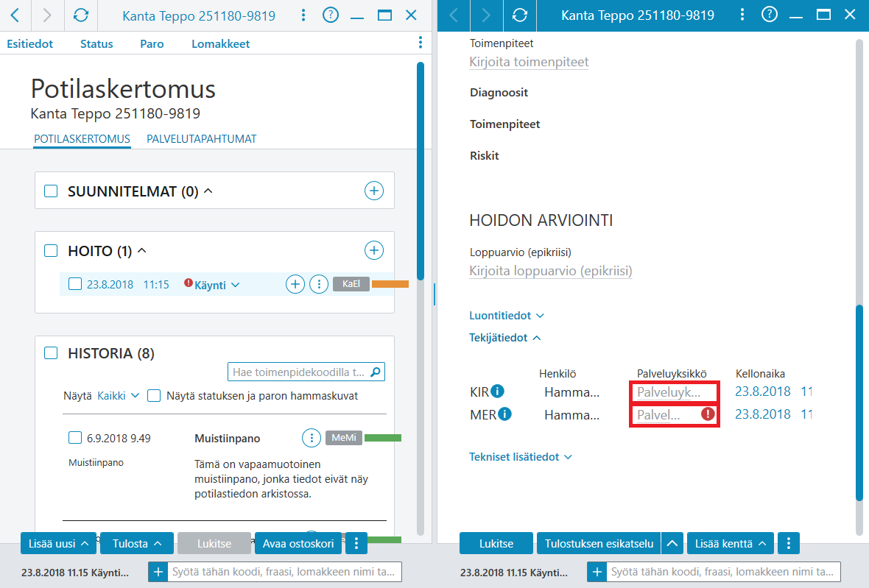Expand the Luontitiedot section
Screen dimensions: 869x588
point(507,316)
